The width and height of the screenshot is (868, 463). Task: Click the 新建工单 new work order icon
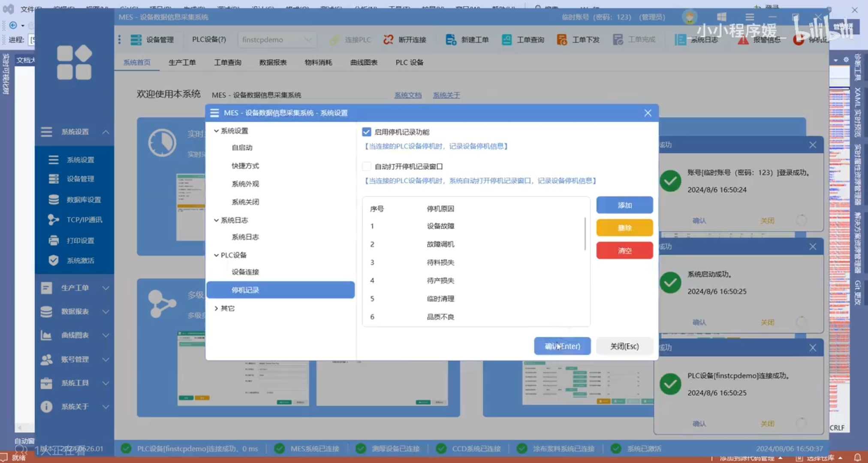coord(451,39)
